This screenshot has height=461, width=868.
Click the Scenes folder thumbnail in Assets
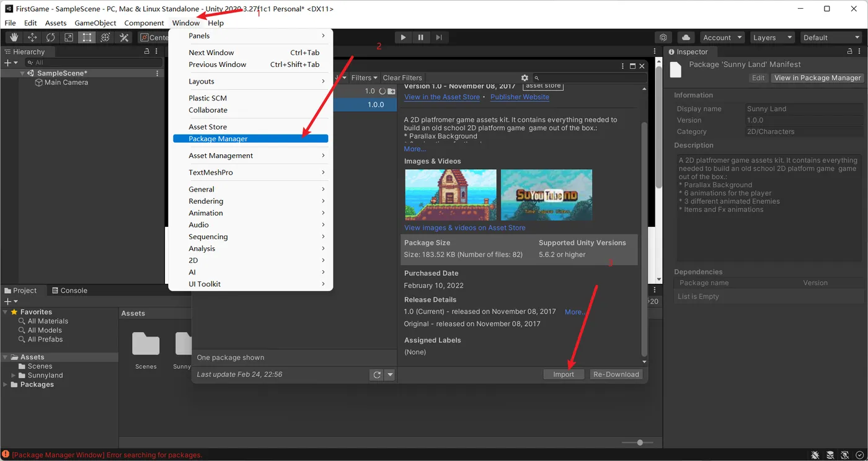click(x=146, y=345)
